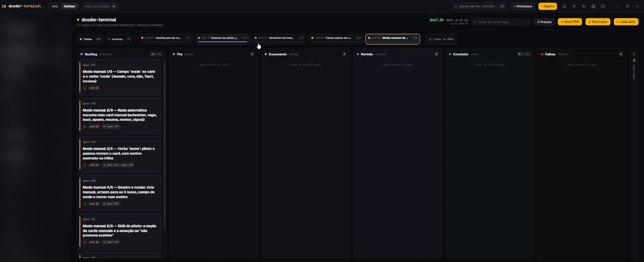644x262 pixels.
Task: Switch to Grid view
Action: point(55,6)
